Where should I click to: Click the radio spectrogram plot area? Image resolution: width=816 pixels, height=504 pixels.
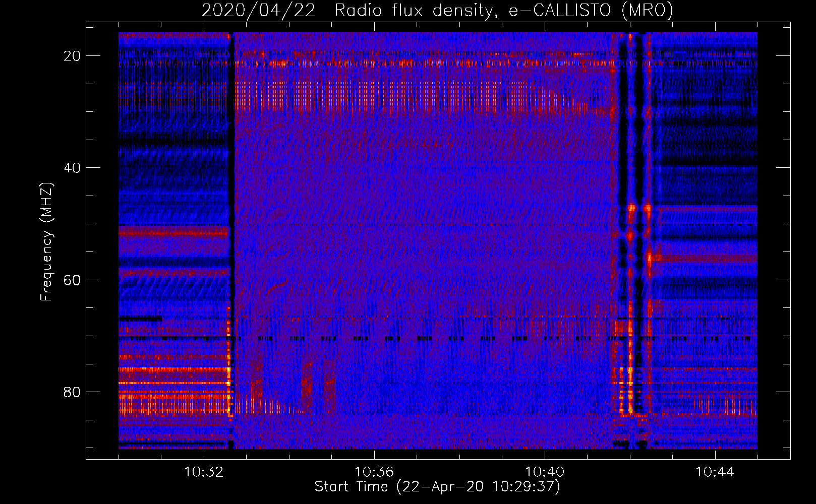438,240
